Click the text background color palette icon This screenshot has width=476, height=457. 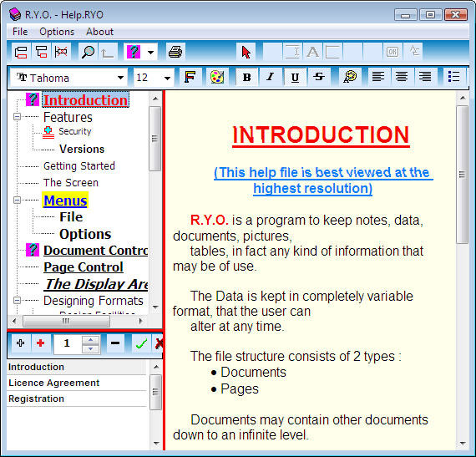click(x=350, y=77)
